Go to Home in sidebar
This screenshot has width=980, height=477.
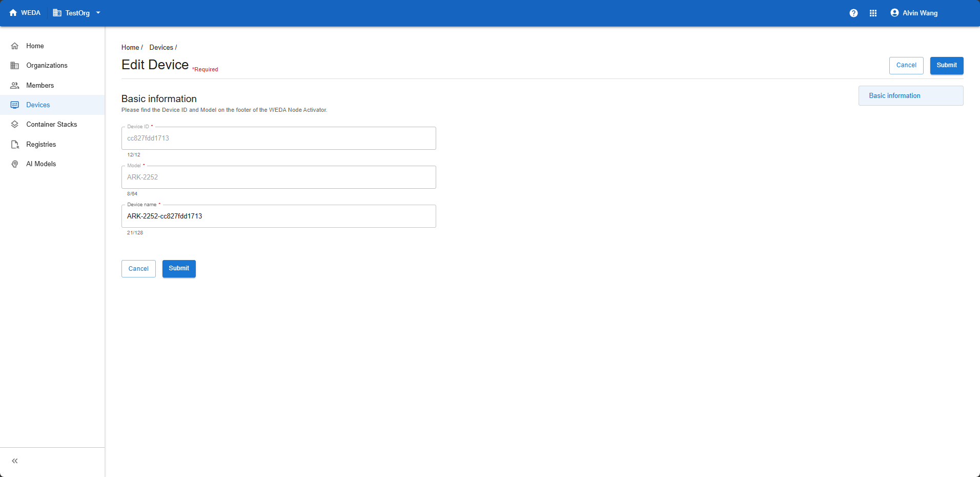click(52, 46)
